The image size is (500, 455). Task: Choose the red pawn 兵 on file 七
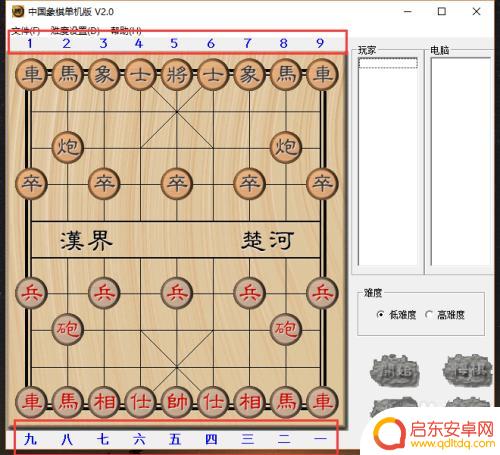click(x=104, y=293)
